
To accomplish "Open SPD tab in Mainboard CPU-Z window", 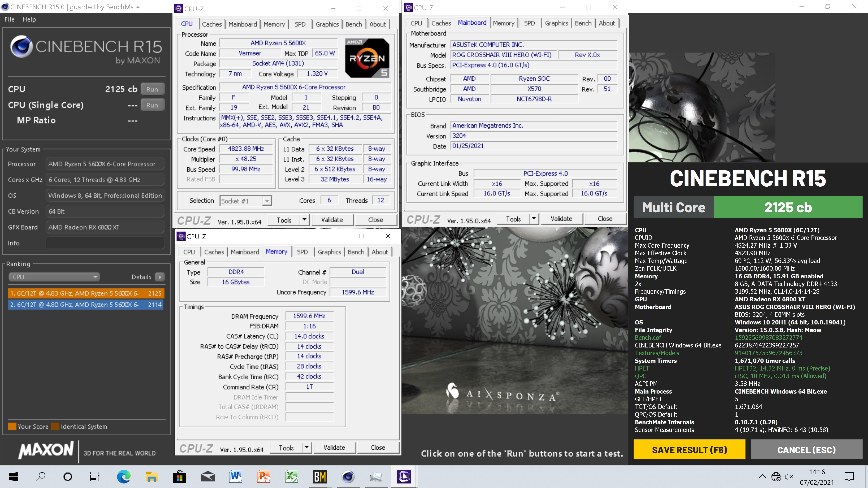I will (x=529, y=23).
